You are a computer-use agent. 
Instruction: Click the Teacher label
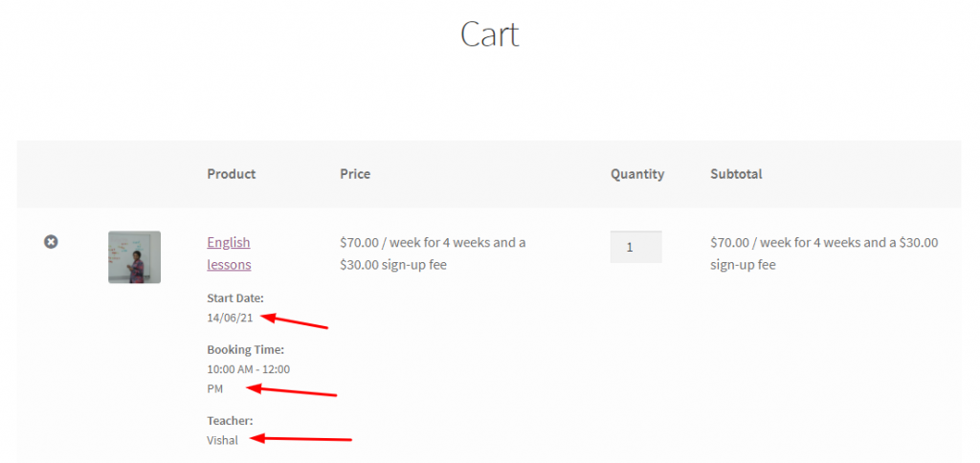pyautogui.click(x=230, y=421)
